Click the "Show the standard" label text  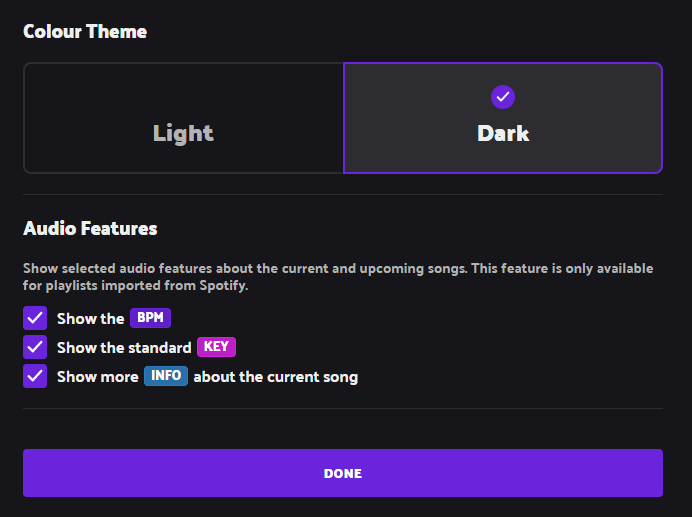click(124, 348)
